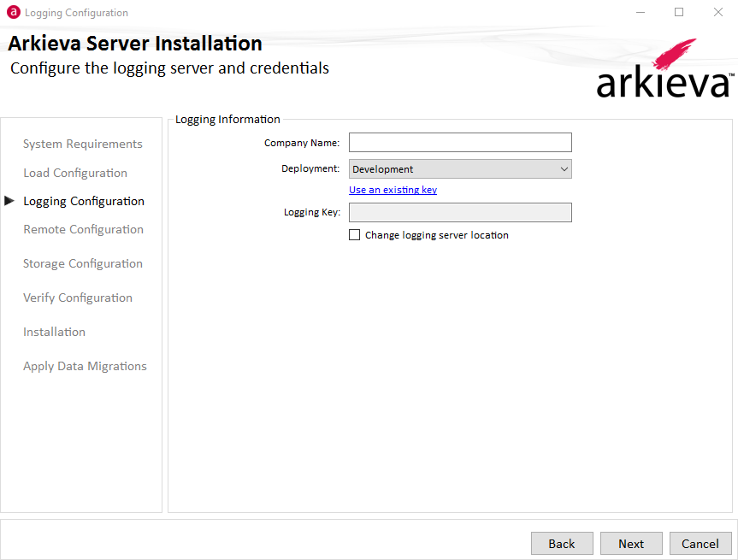Select Installation step in sidebar
Screen dimensions: 738x560
point(54,333)
